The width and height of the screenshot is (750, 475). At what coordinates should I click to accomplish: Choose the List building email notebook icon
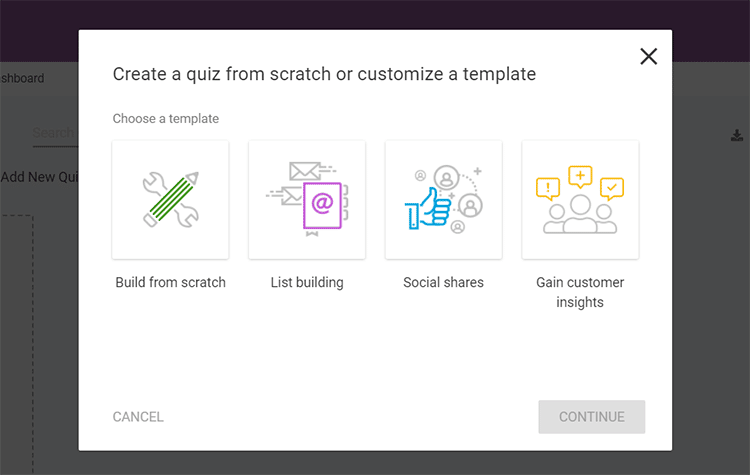(307, 199)
